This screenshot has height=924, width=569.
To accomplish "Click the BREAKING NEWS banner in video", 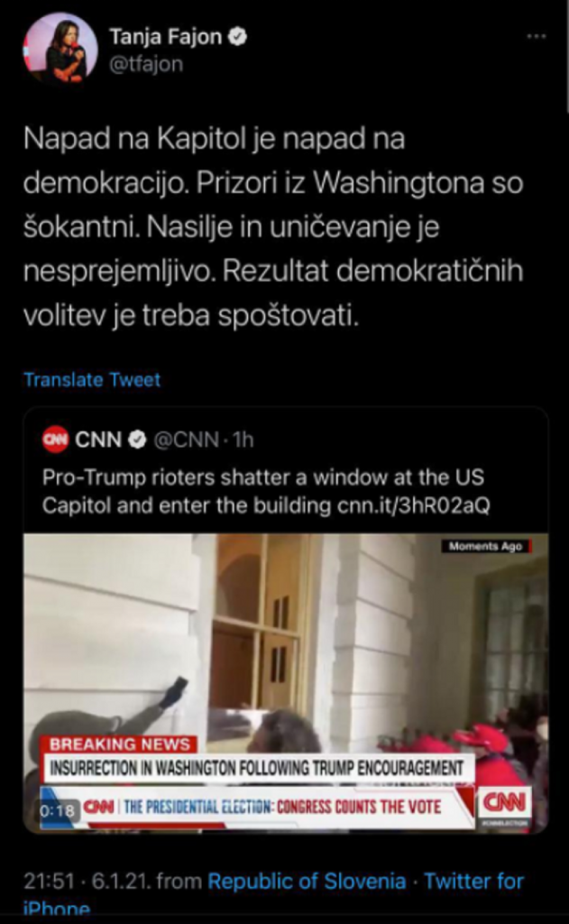I will coord(120,744).
